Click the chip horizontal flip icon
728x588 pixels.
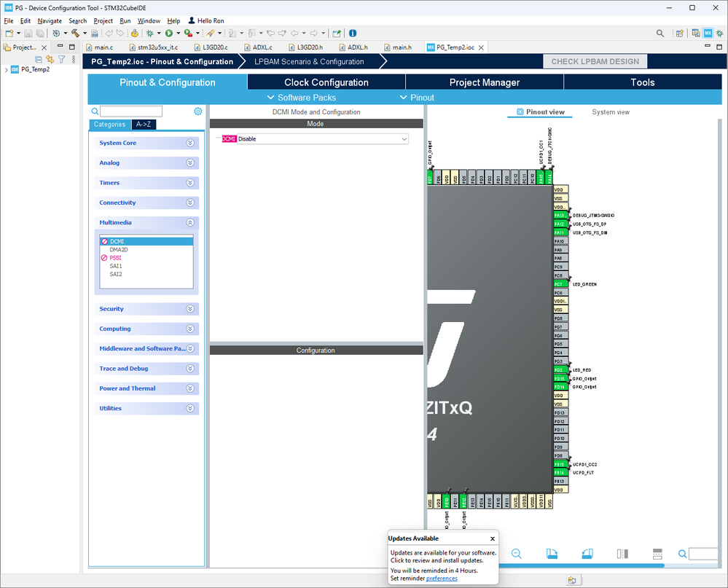(622, 554)
